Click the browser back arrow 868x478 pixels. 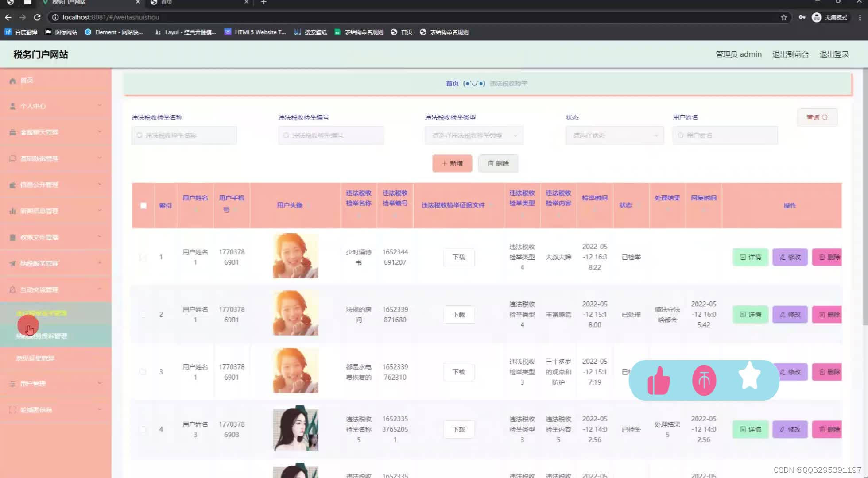coord(8,17)
